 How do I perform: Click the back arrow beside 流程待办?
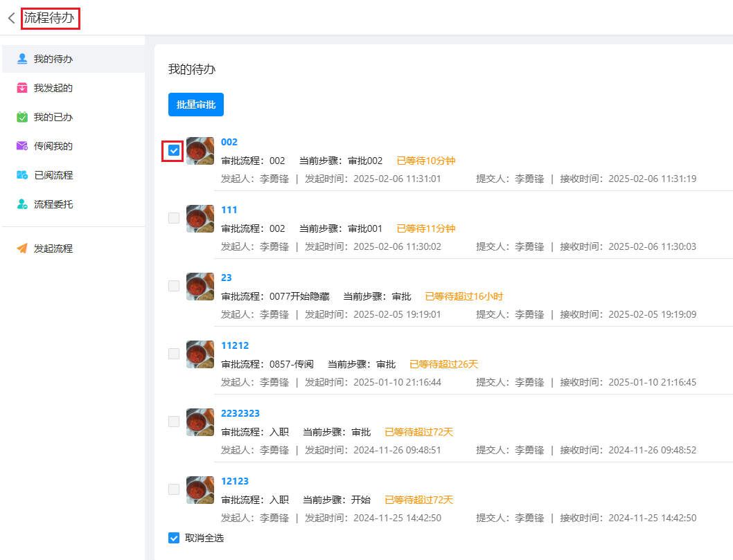click(x=11, y=18)
